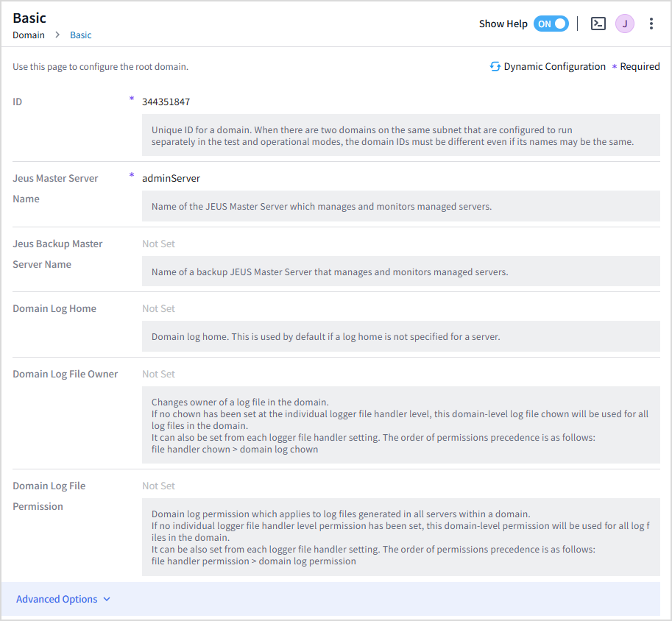Open the console terminal icon
672x621 pixels.
pos(598,24)
